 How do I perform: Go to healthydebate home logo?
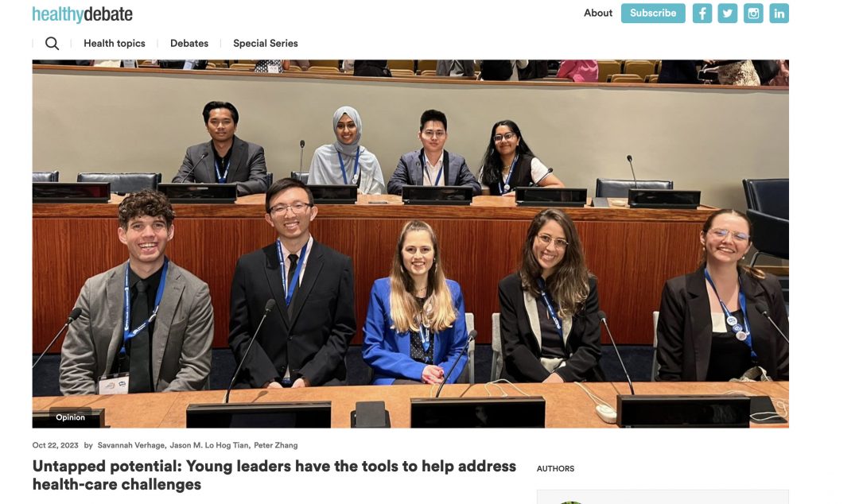[x=82, y=14]
